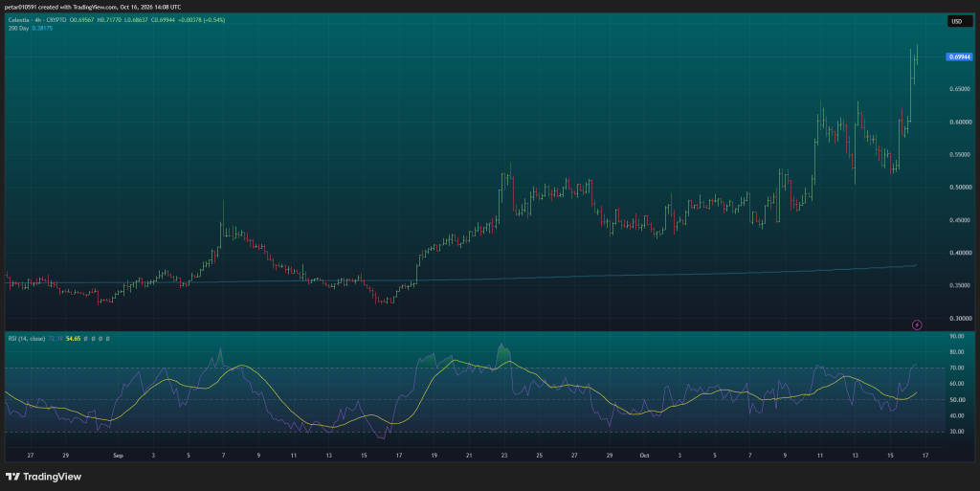Screen dimensions: 980x491
Task: Click the change value +0.00378 (+0.54%)
Action: [201, 20]
